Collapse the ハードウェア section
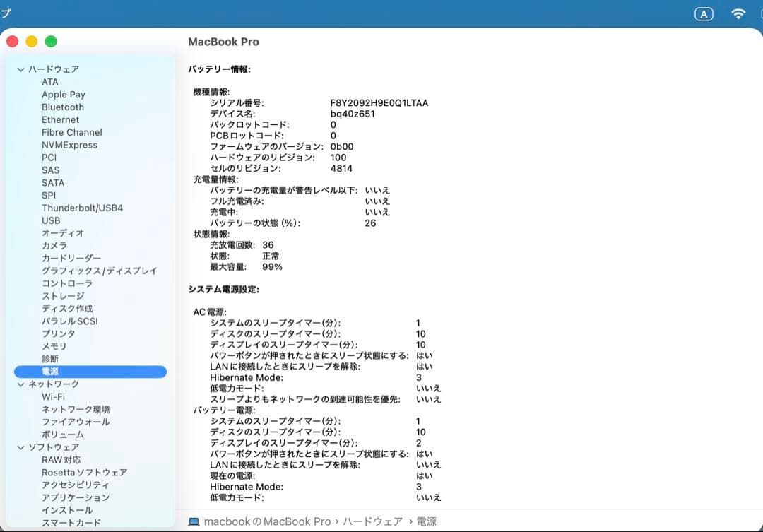 [20, 70]
